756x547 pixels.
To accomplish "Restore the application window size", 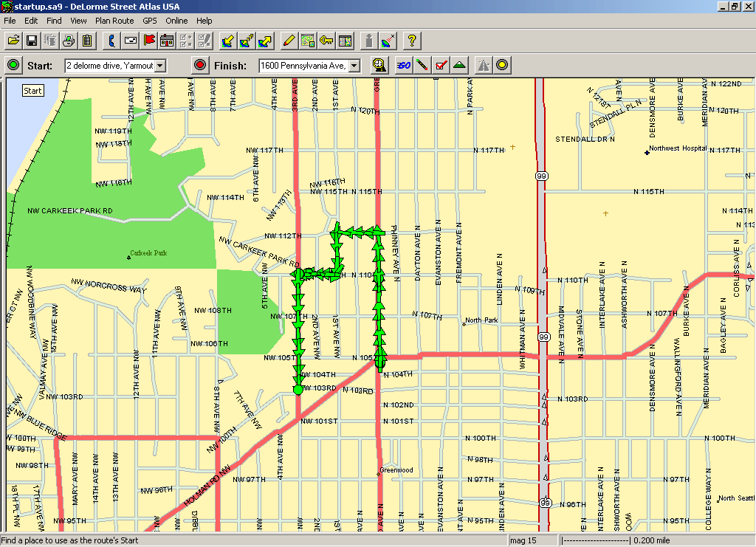I will pos(735,7).
